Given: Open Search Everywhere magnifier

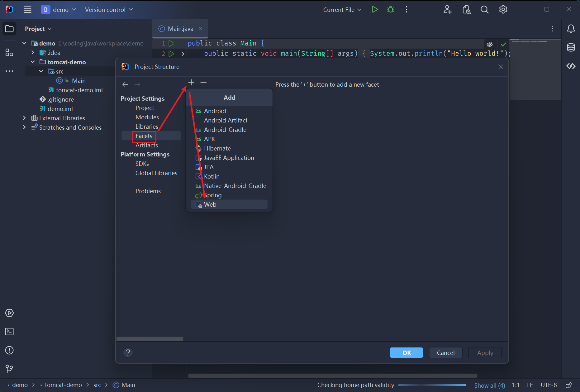Looking at the screenshot, I should click(x=484, y=9).
